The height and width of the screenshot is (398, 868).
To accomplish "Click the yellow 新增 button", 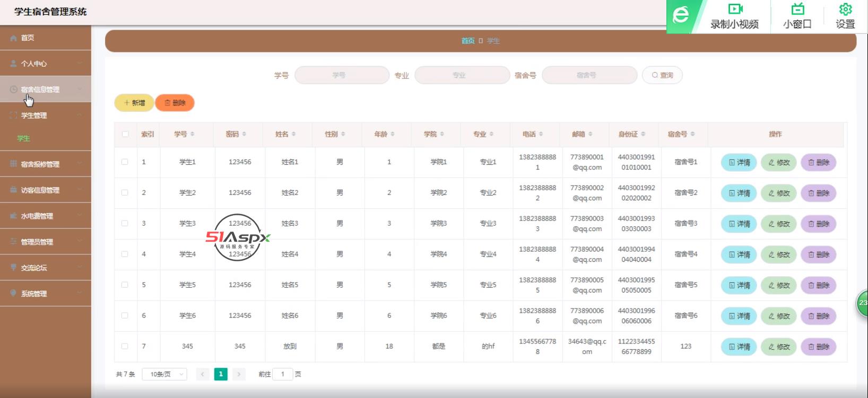I will (x=134, y=103).
